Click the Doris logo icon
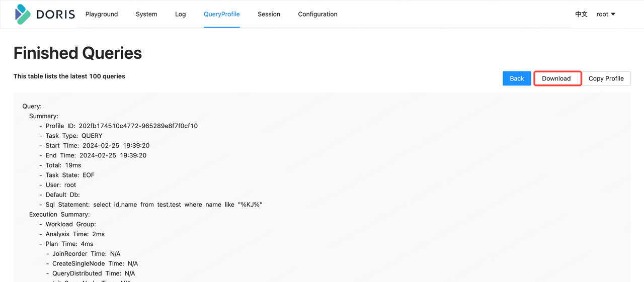 (x=23, y=14)
